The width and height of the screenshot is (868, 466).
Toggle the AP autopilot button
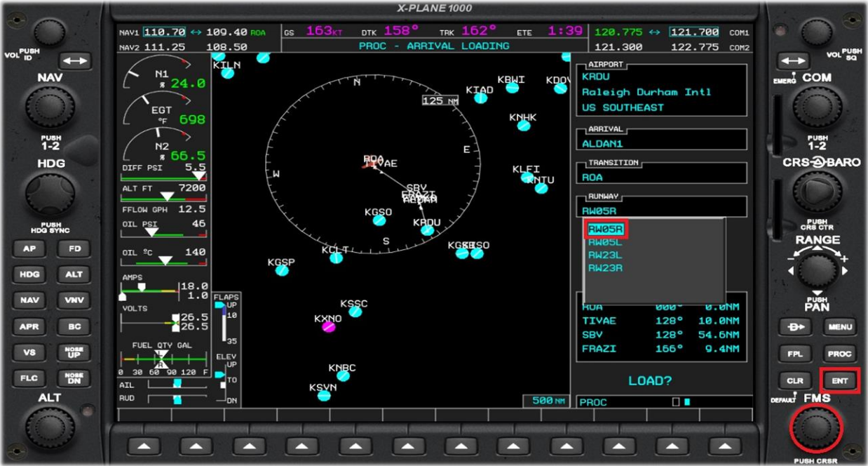coord(29,248)
